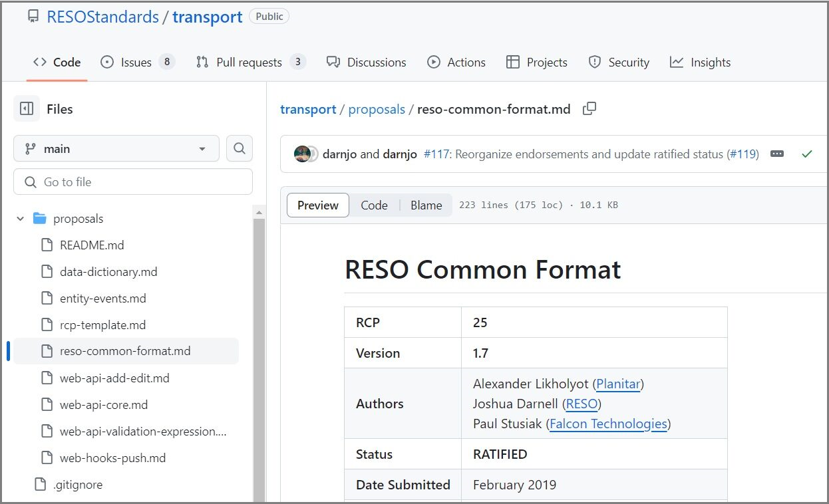Click the copy path icon
829x504 pixels.
[x=589, y=109]
